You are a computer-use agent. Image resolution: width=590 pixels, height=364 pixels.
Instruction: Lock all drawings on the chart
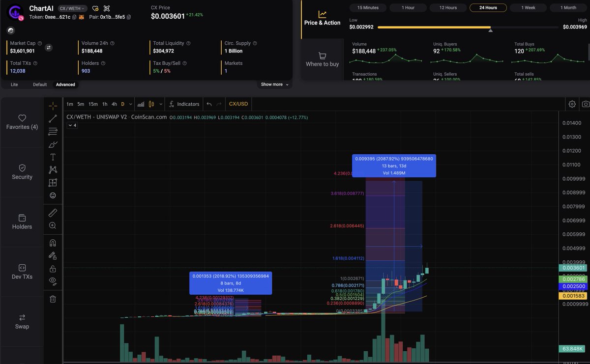click(x=53, y=268)
